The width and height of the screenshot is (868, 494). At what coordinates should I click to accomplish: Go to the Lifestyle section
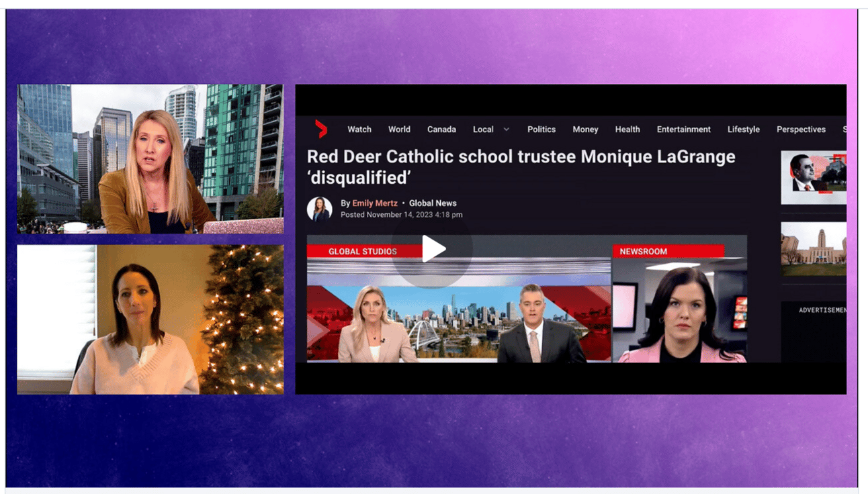[744, 130]
